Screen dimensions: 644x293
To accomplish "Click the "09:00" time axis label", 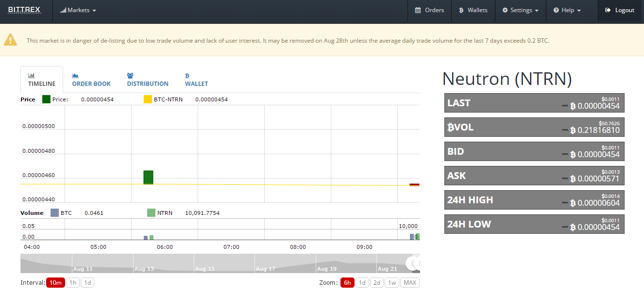I will [x=364, y=247].
